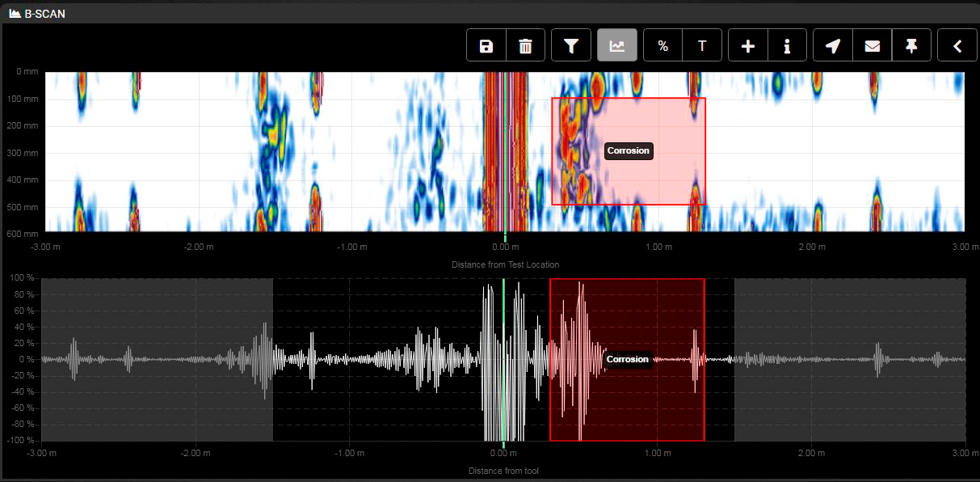Viewport: 980px width, 482px height.
Task: Delete the current scan
Action: pos(524,44)
